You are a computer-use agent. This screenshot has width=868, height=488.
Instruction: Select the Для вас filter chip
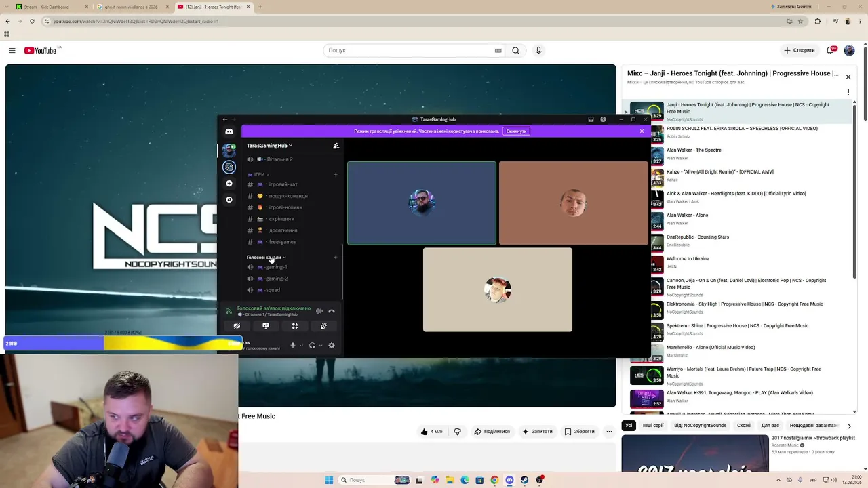[x=770, y=426]
